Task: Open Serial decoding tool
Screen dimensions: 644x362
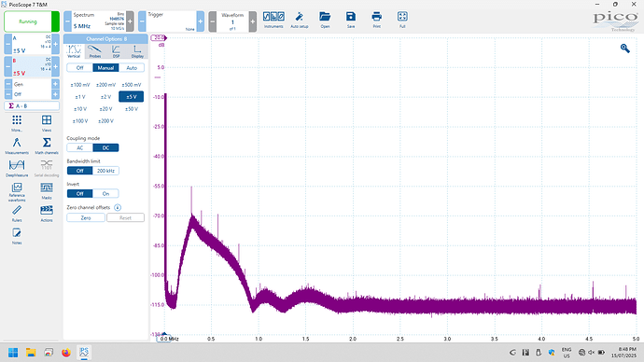Action: point(47,168)
